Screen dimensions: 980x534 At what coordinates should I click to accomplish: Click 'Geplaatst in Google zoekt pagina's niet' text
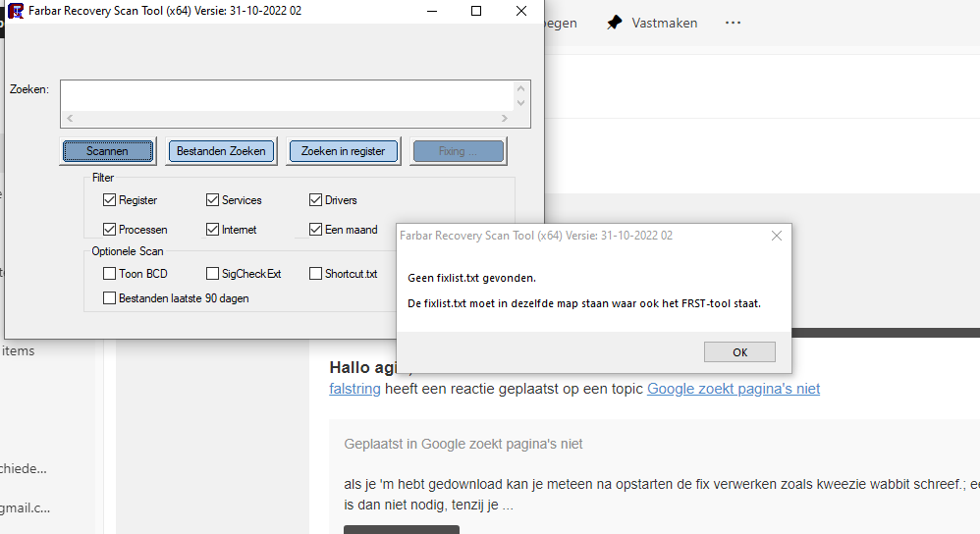(463, 444)
